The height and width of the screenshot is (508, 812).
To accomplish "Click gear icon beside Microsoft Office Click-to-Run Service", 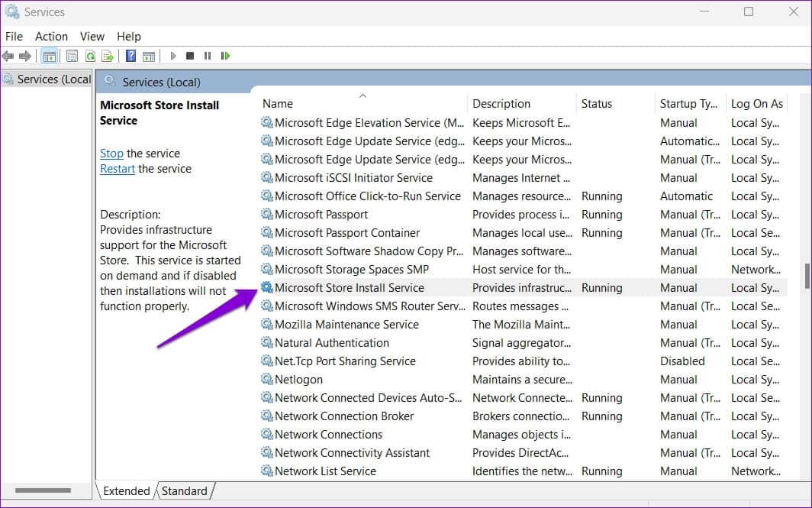I will tap(266, 196).
